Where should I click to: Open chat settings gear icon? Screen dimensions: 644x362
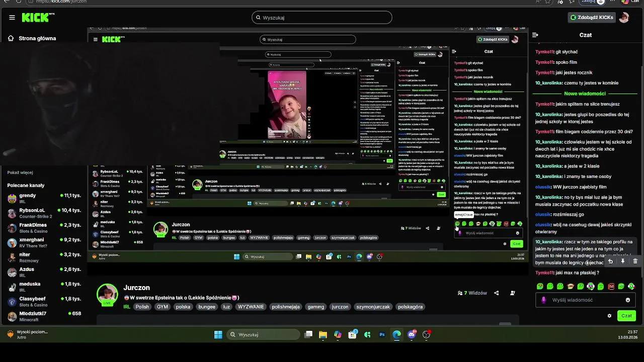[609, 316]
